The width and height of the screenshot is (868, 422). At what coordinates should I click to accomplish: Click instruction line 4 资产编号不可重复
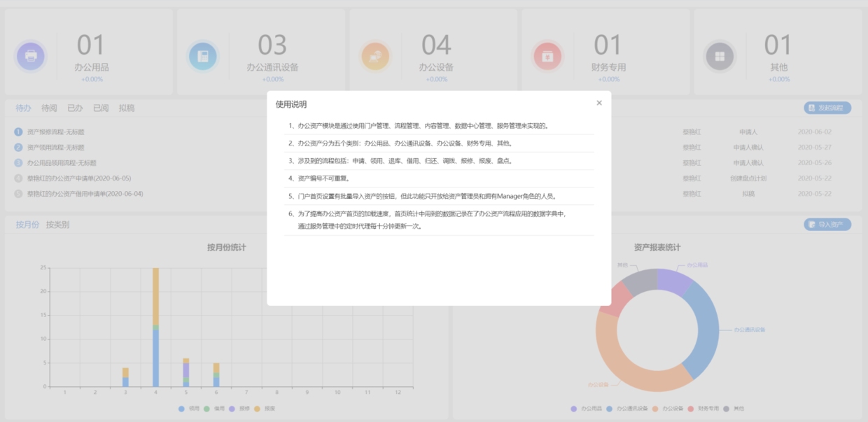pos(320,178)
